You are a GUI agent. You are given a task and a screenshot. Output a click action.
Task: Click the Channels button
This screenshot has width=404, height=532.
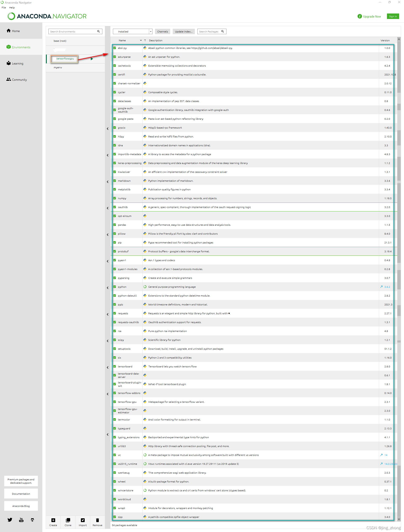click(x=163, y=31)
